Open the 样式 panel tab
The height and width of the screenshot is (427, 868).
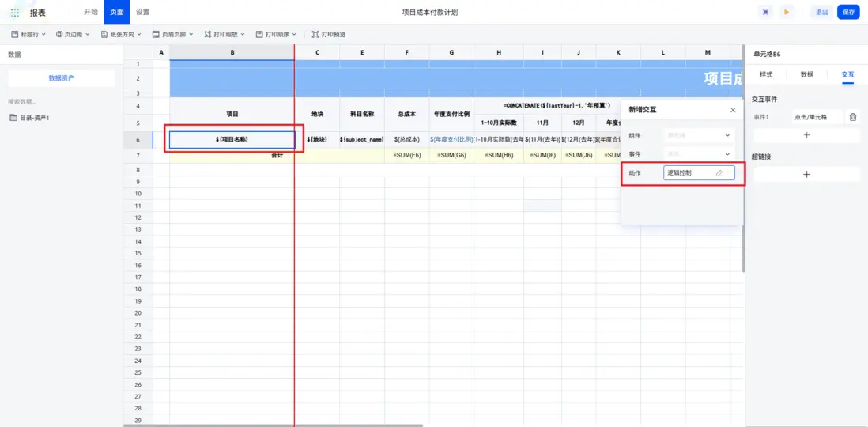point(766,74)
